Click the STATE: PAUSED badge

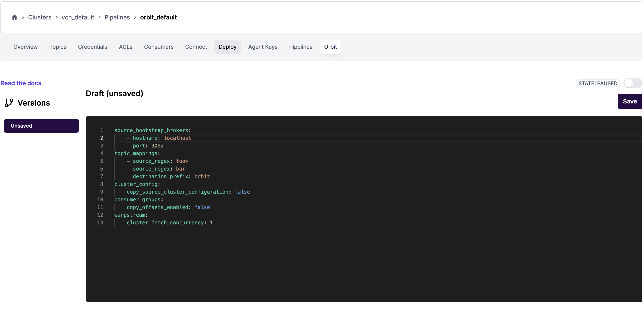[x=597, y=83]
